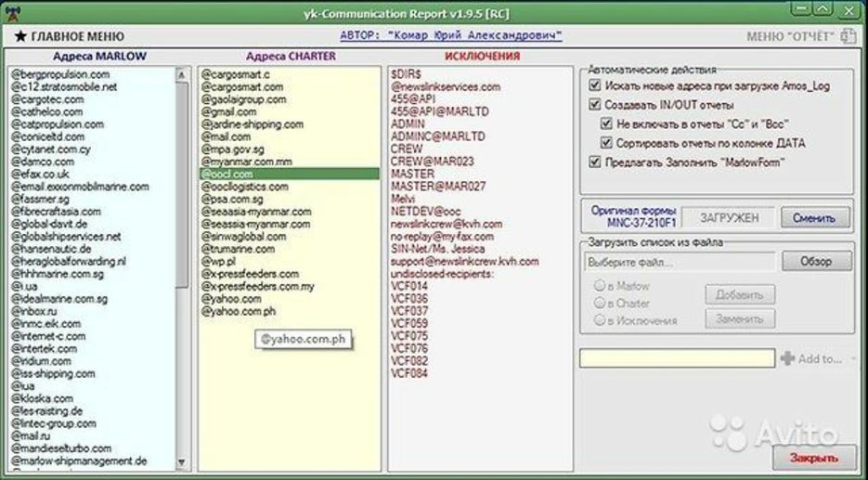The height and width of the screenshot is (480, 868).
Task: Select the в Marlow radio option
Action: [599, 286]
